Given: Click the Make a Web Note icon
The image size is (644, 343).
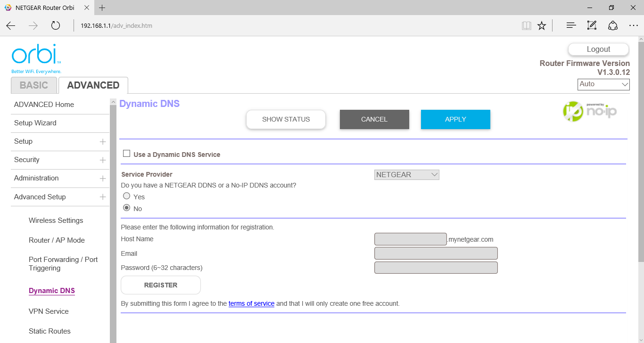Looking at the screenshot, I should tap(592, 26).
